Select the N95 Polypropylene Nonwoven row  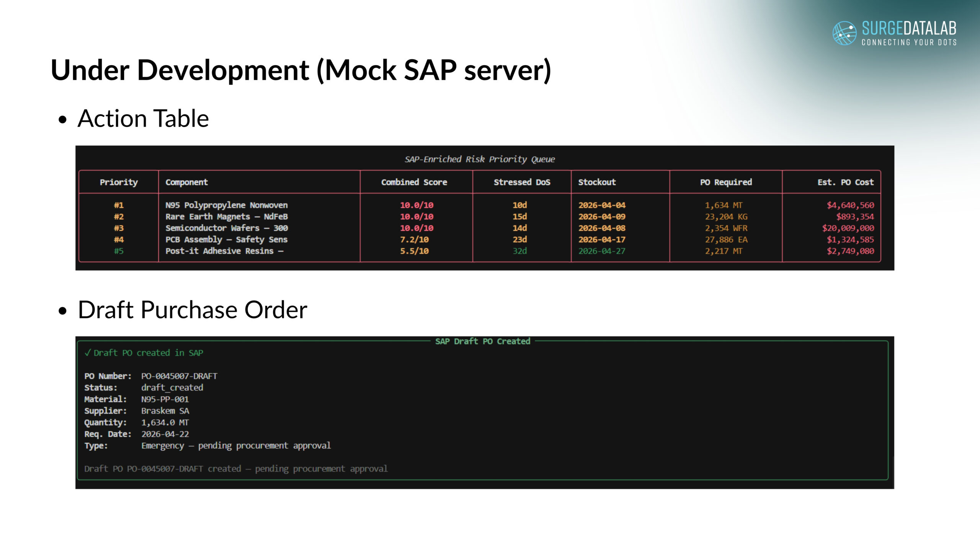(x=226, y=205)
